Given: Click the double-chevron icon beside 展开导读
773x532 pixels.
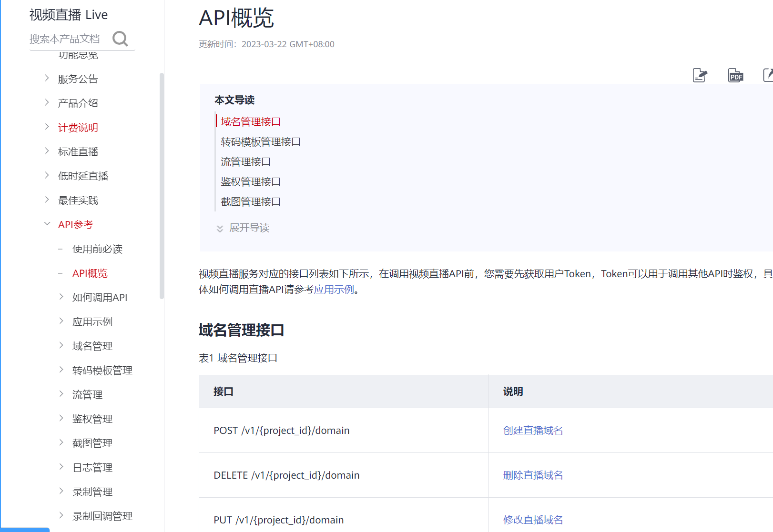Looking at the screenshot, I should (220, 229).
